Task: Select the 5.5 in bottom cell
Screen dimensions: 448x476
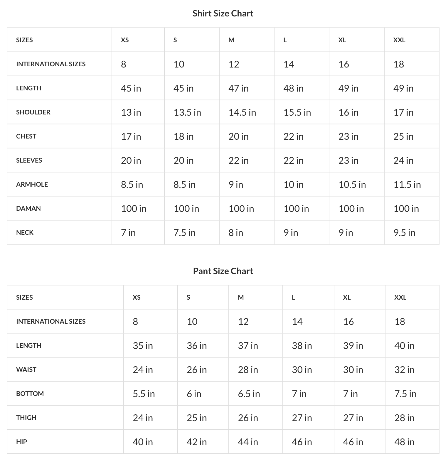Action: (x=144, y=394)
